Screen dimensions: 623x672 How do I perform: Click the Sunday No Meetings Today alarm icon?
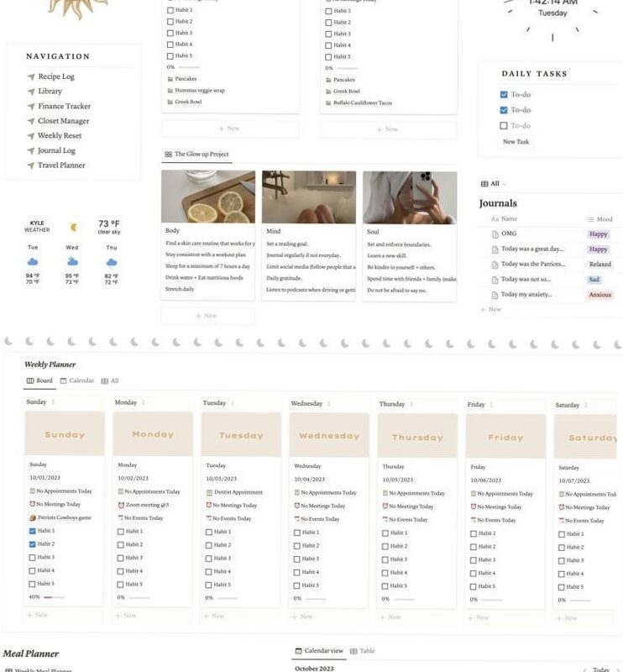[32, 504]
